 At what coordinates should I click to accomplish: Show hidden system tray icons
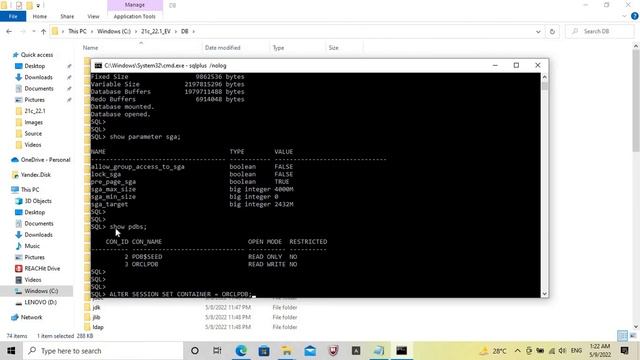(517, 351)
